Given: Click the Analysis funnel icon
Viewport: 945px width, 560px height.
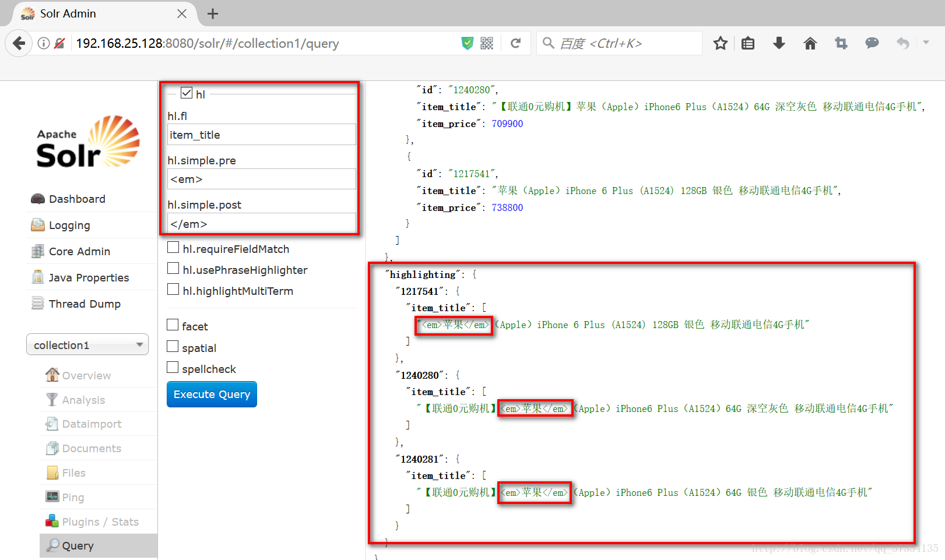Looking at the screenshot, I should click(x=52, y=399).
